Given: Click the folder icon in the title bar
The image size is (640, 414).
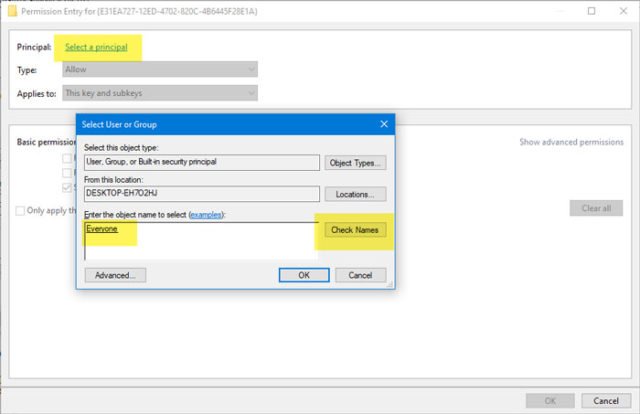Looking at the screenshot, I should (12, 11).
